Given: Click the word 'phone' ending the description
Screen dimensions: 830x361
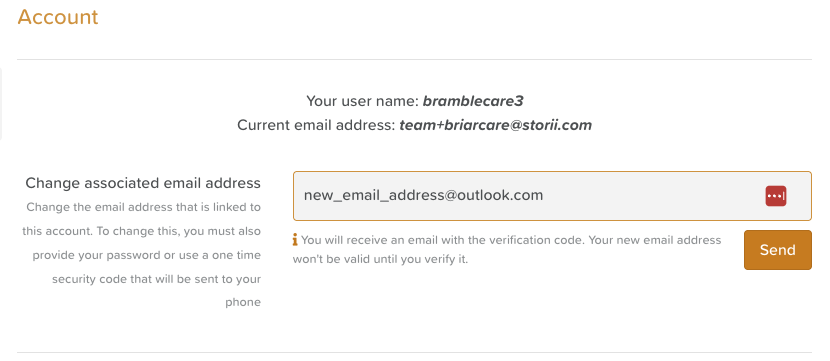Looking at the screenshot, I should [243, 303].
